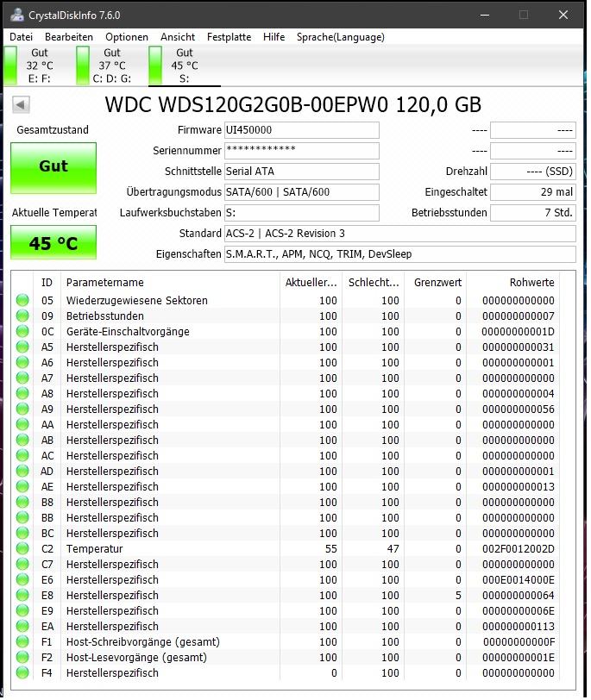
Task: Click the green status icon for ID A7
Action: 22,378
